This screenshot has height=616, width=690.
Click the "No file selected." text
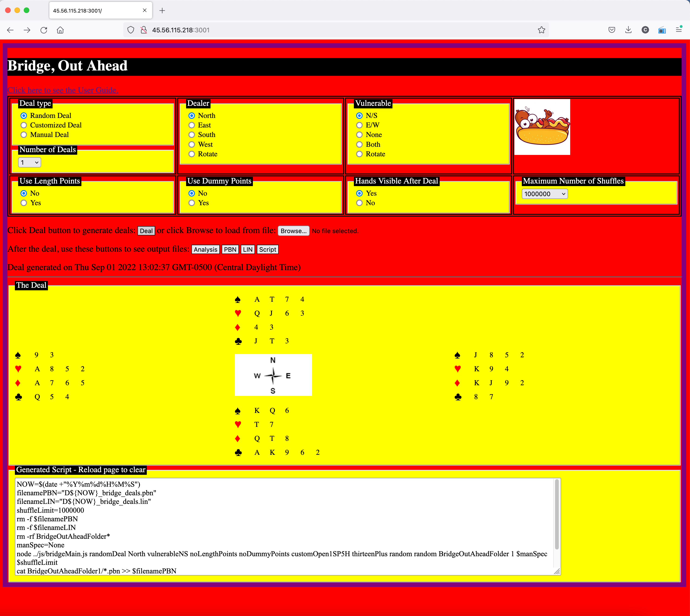(335, 231)
